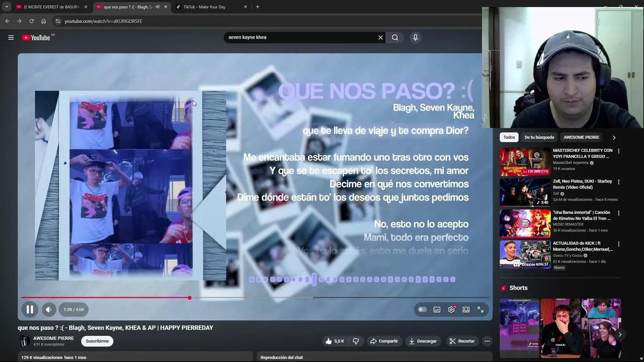Open a new browser tab
Screen dimensions: 644x362
click(257, 7)
